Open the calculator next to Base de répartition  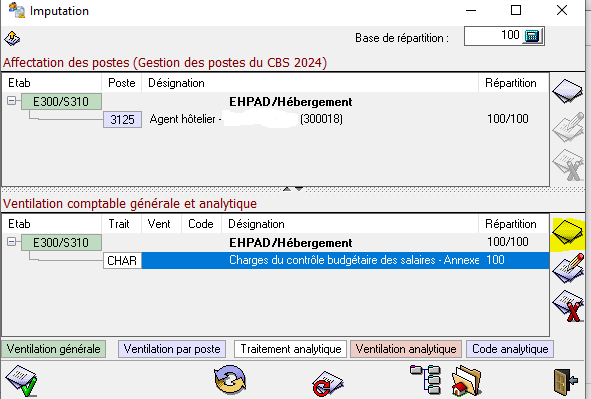[532, 36]
